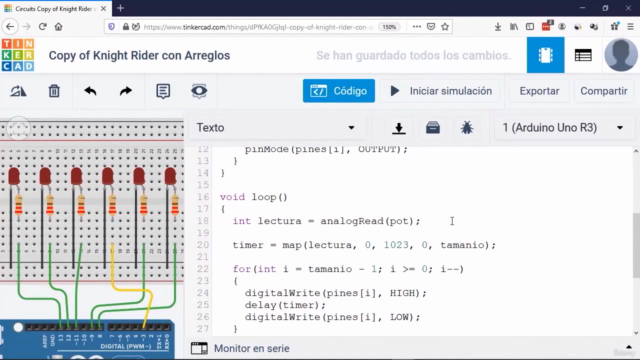
Task: Open the notes tool
Action: coord(163,91)
